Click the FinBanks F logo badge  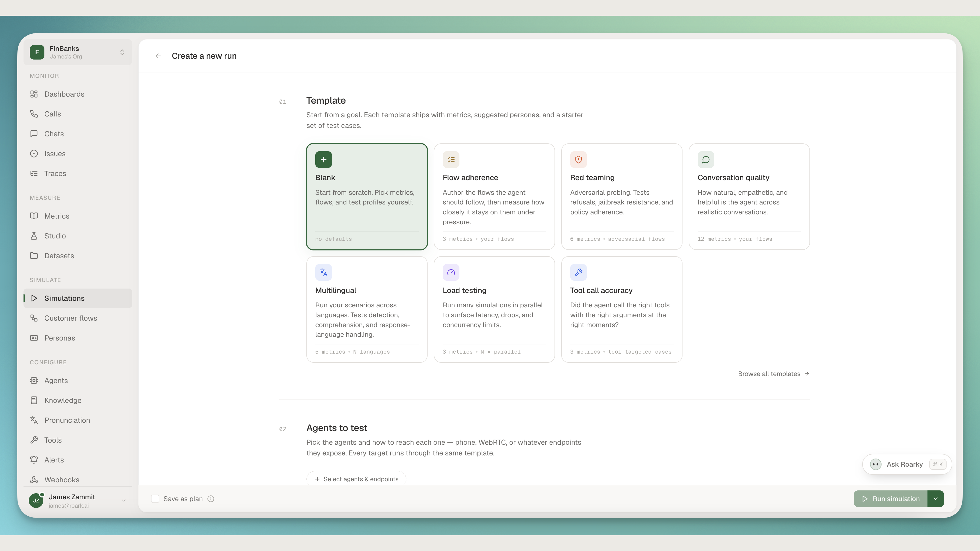pyautogui.click(x=37, y=52)
